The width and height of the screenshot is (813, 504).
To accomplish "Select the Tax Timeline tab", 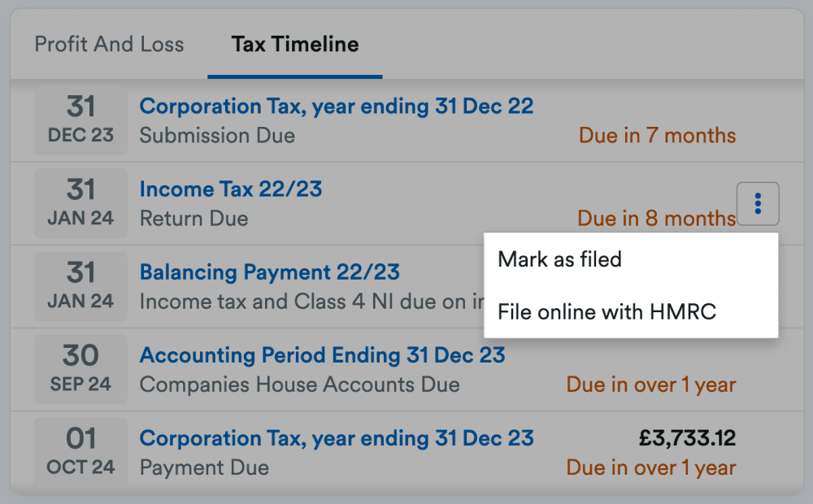I will (294, 44).
